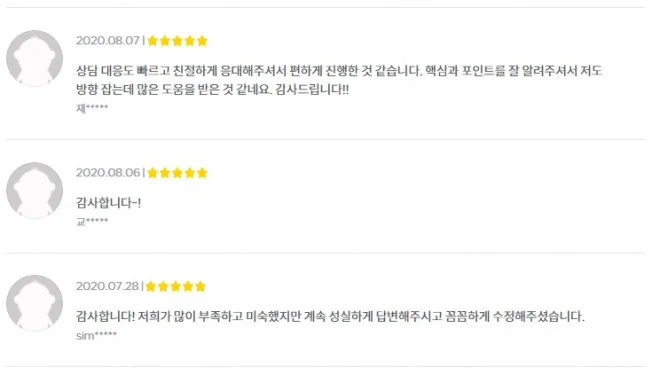Click first star of 2020.08.07 review
This screenshot has height=375, width=652.
153,41
